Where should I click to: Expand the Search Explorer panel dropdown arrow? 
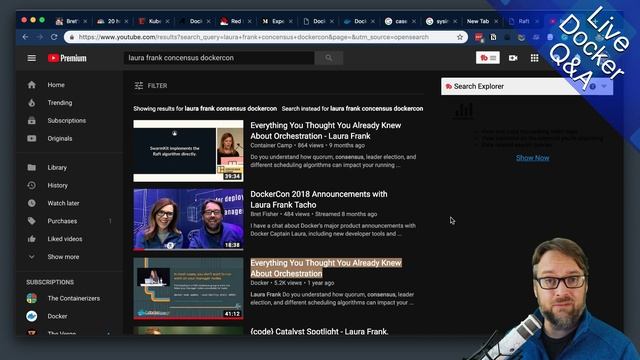(604, 87)
